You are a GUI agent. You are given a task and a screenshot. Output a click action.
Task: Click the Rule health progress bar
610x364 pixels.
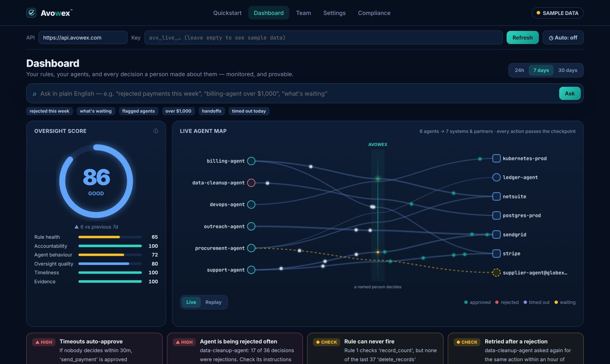click(x=110, y=237)
